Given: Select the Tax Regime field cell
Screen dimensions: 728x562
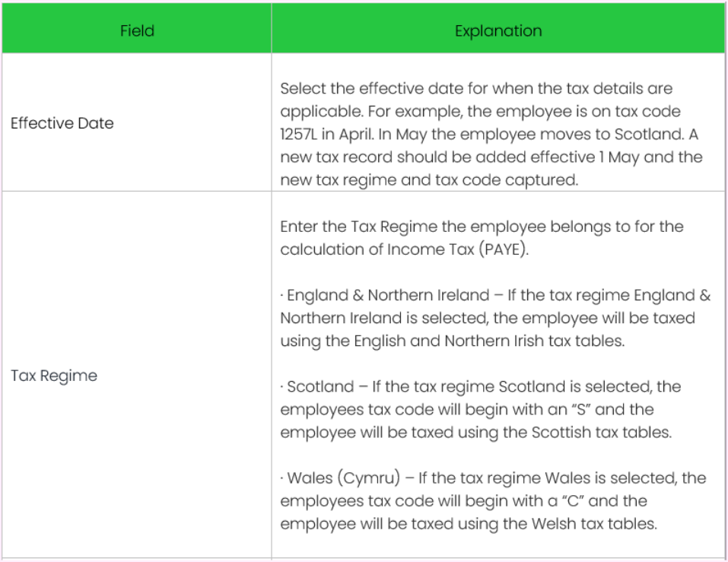Looking at the screenshot, I should (x=54, y=376).
